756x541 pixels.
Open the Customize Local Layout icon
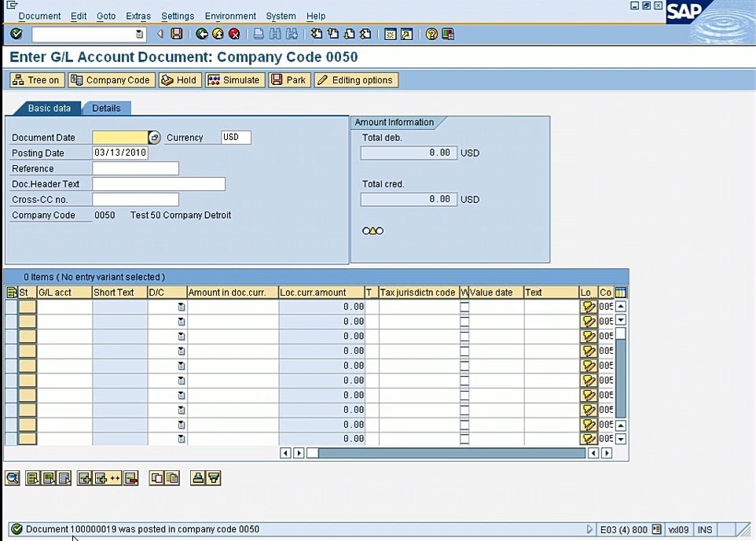(448, 34)
